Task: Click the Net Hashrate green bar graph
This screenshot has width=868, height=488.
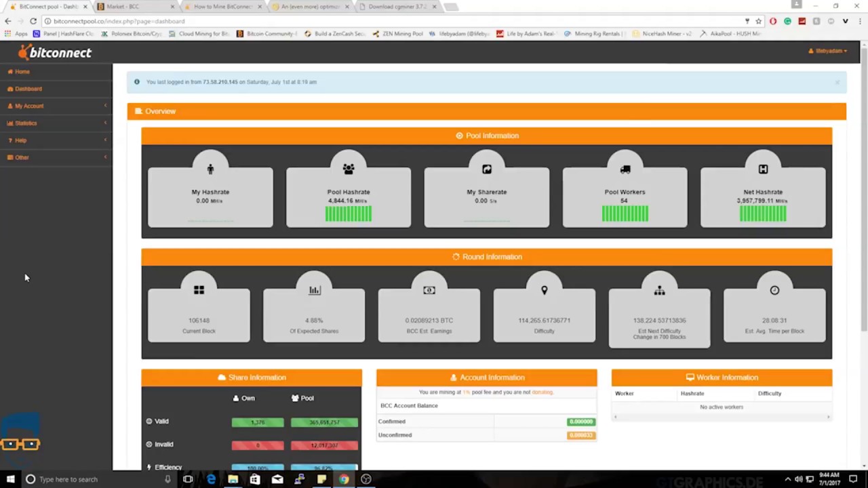Action: 763,214
